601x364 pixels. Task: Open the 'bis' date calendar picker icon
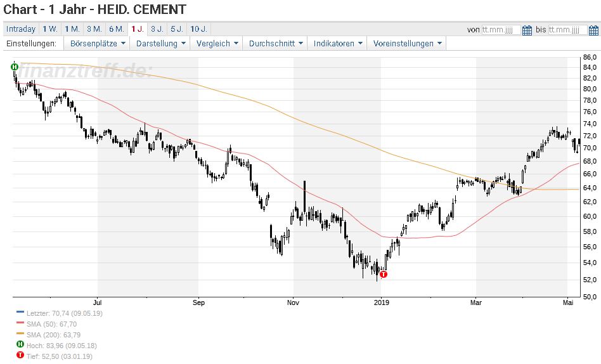593,30
